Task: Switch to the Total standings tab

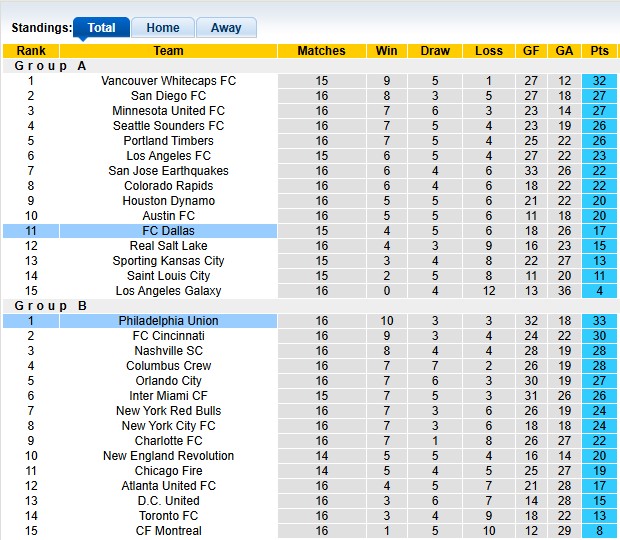Action: coord(101,28)
